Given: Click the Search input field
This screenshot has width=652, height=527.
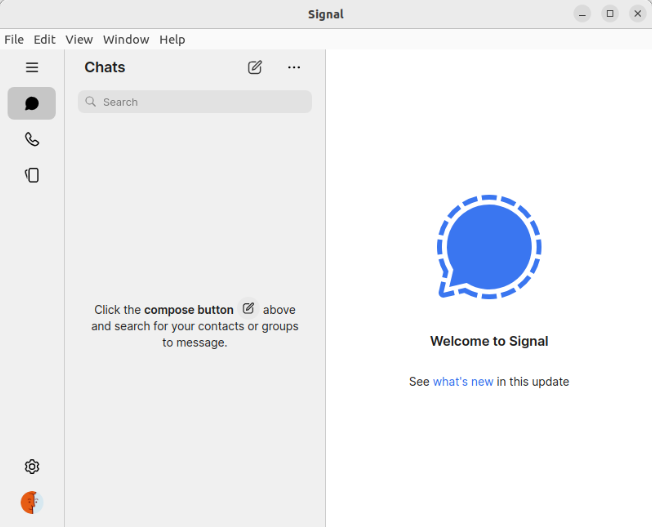Looking at the screenshot, I should pos(195,101).
